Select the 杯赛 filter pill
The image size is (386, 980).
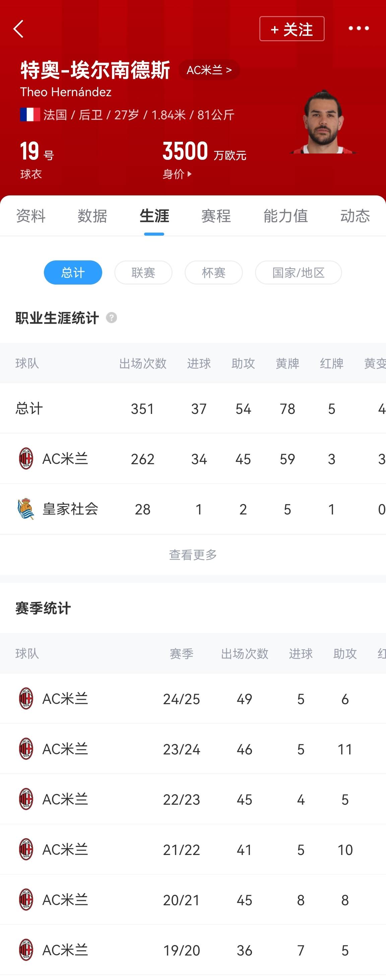tap(214, 272)
